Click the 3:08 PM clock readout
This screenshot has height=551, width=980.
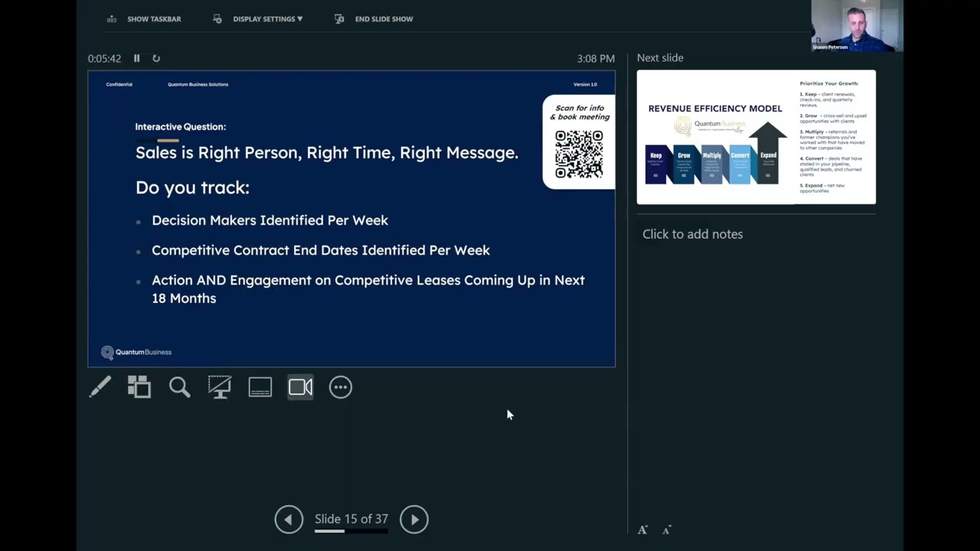coord(596,58)
